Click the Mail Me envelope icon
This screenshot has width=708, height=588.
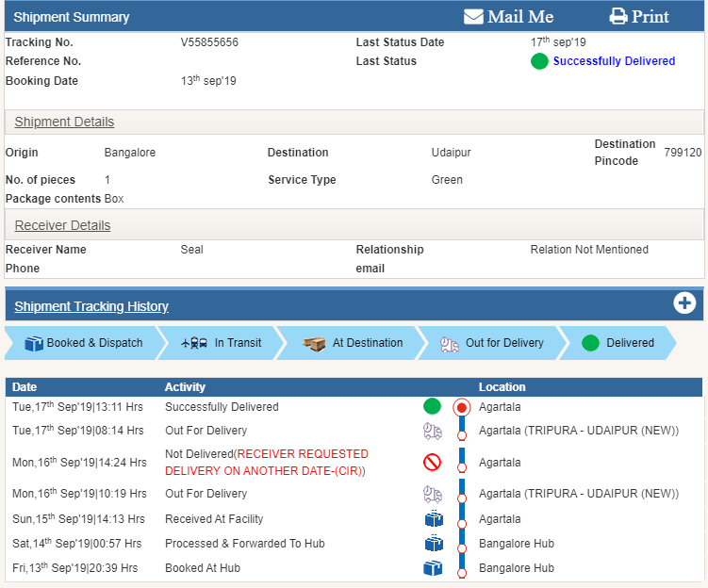coord(473,17)
